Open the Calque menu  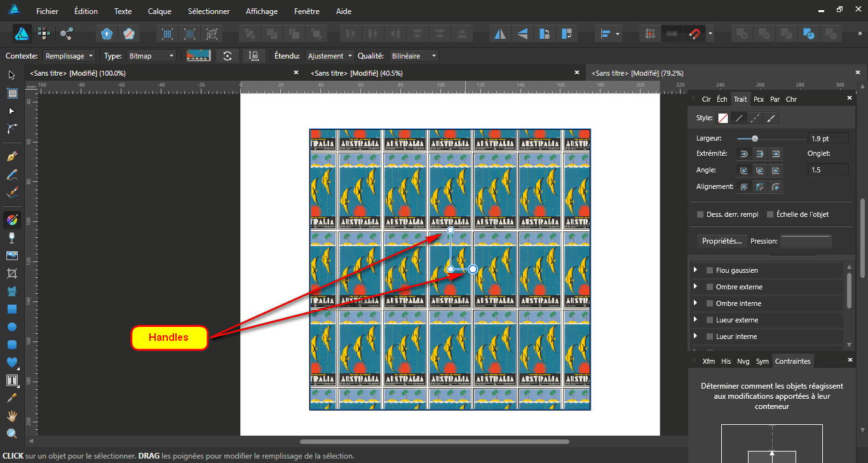click(159, 11)
